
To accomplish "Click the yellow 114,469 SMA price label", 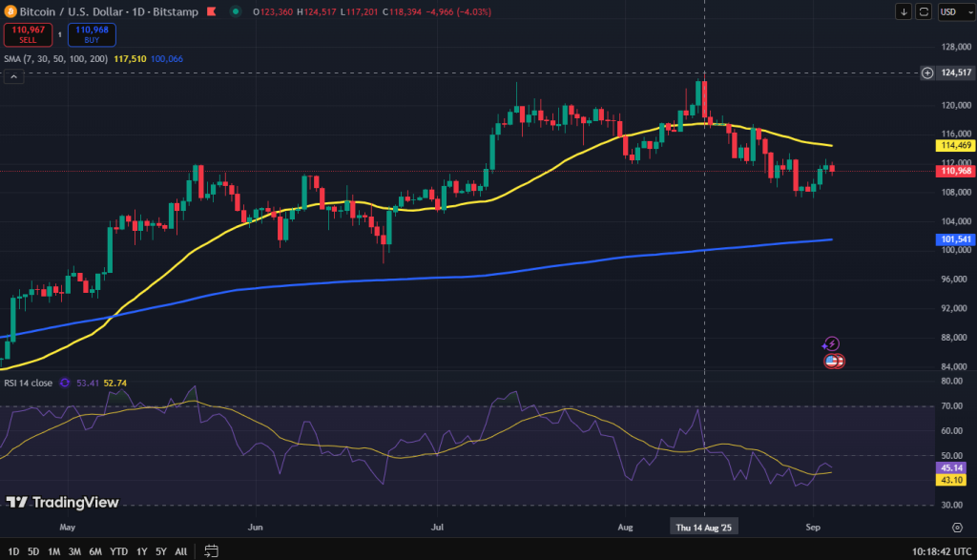I will pos(955,145).
